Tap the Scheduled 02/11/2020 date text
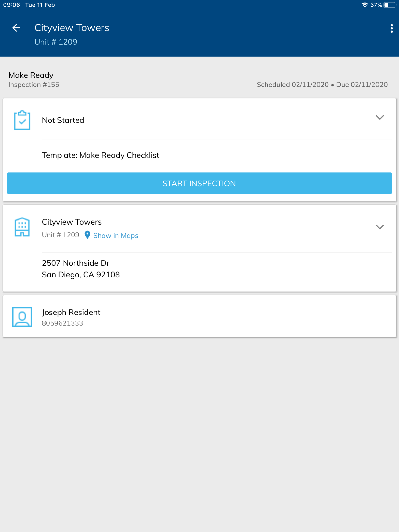This screenshot has height=532, width=399. [293, 85]
